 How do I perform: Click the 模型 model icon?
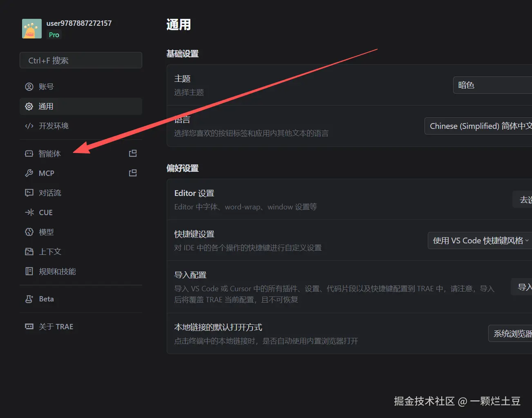29,232
